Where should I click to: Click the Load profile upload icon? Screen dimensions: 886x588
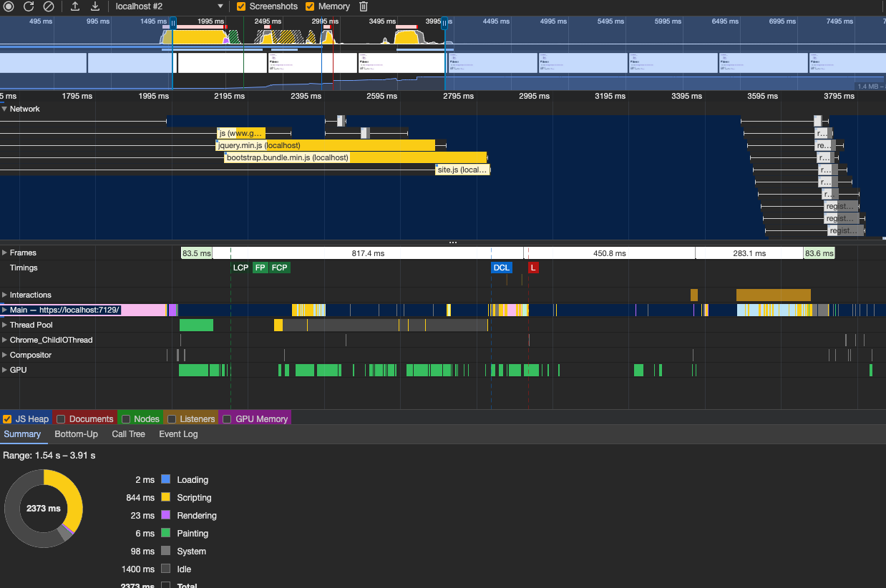pyautogui.click(x=75, y=6)
